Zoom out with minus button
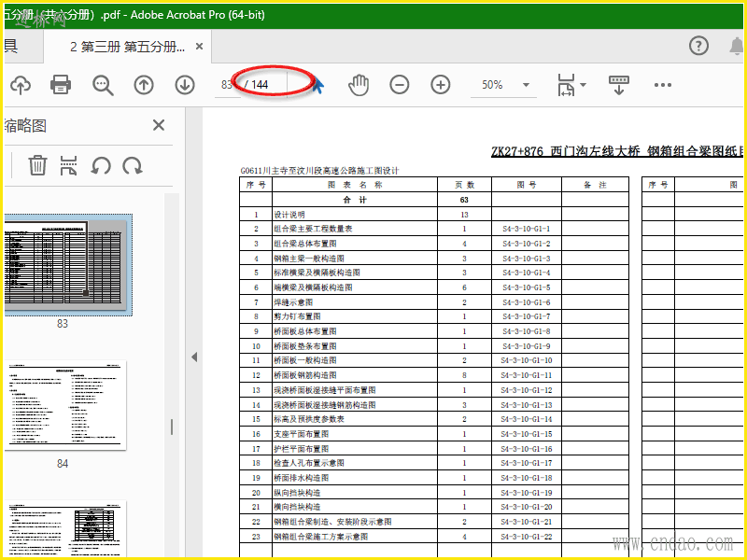Viewport: 747px width, 560px height. coord(400,85)
